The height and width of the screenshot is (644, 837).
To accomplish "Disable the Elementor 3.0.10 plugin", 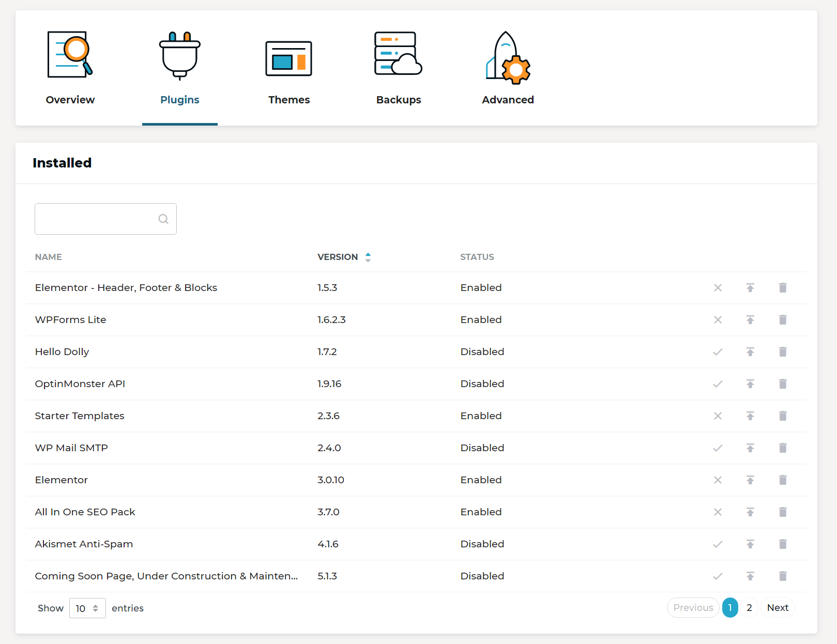I will [x=718, y=480].
